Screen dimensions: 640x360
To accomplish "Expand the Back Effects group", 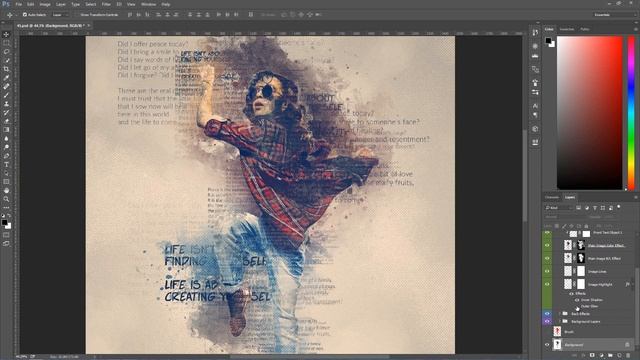I will click(560, 314).
